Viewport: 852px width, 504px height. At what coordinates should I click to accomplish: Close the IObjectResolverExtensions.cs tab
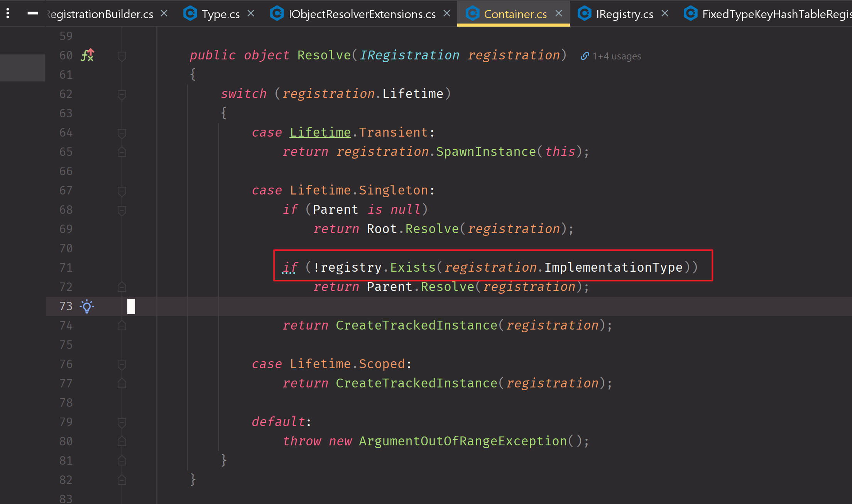446,13
